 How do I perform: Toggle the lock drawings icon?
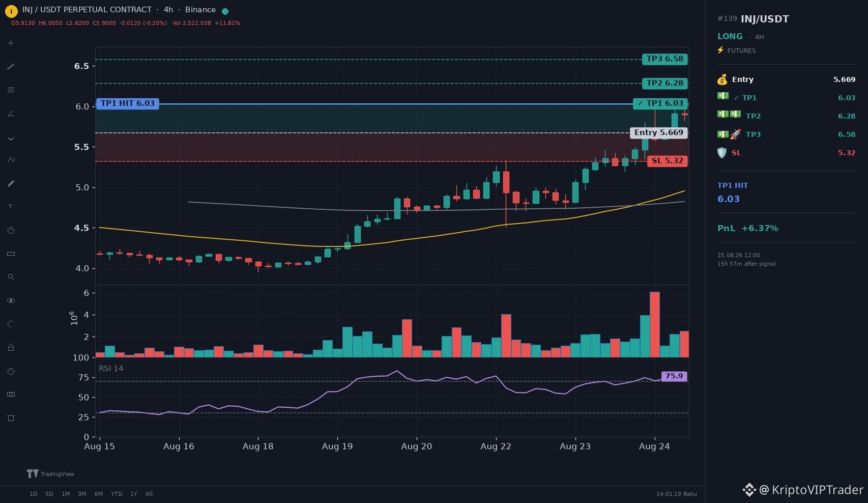[x=11, y=347]
